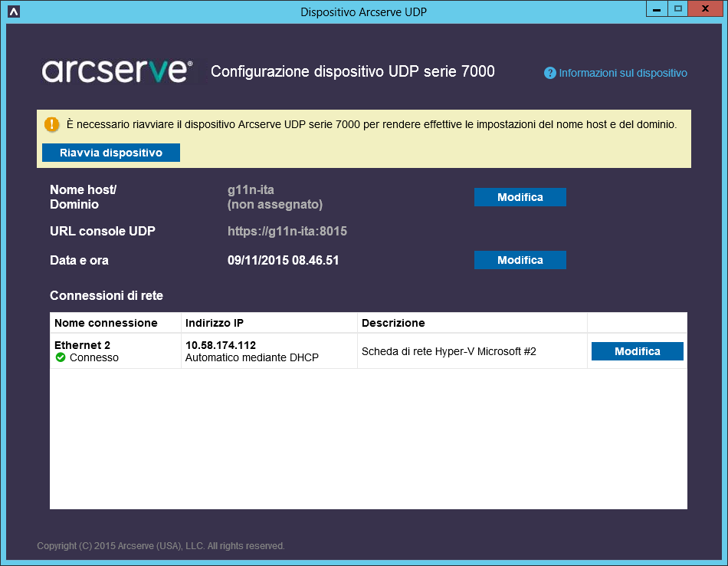Click the URL console UDP label
The height and width of the screenshot is (566, 728).
pyautogui.click(x=103, y=231)
